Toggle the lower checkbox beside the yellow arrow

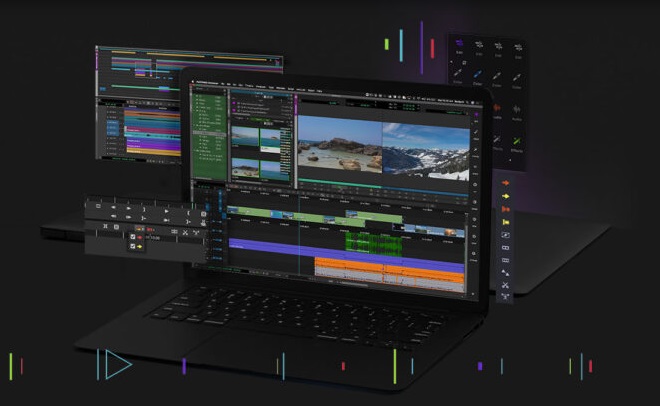pos(132,246)
